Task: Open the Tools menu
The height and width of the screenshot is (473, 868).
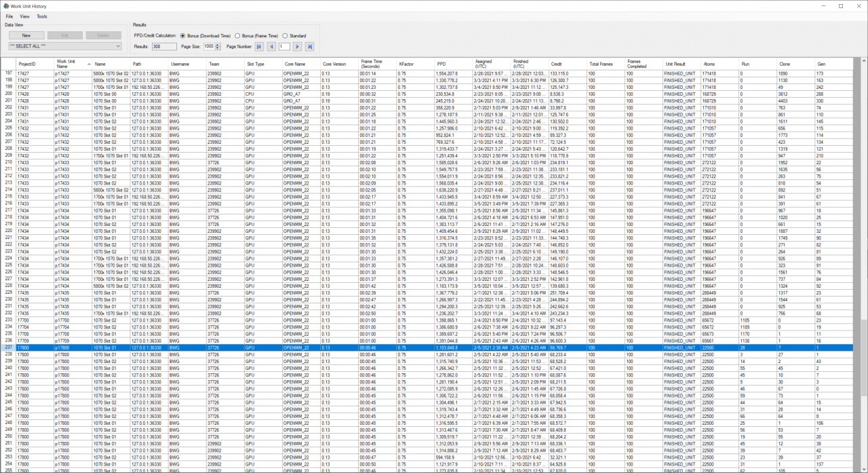Action: click(x=42, y=16)
